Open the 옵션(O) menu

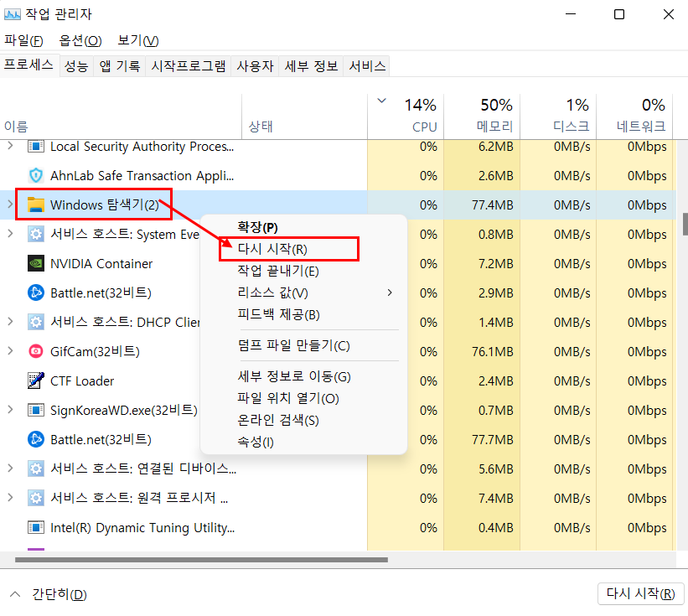tap(80, 40)
